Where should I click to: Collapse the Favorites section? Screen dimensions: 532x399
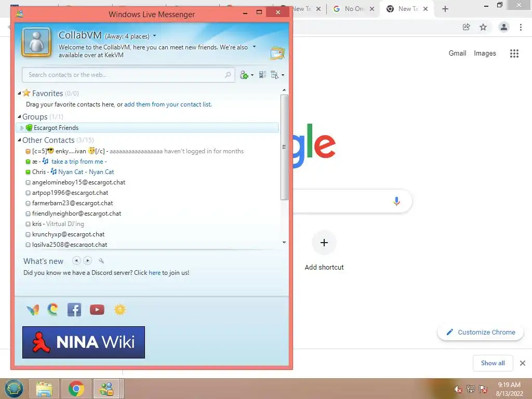click(19, 93)
